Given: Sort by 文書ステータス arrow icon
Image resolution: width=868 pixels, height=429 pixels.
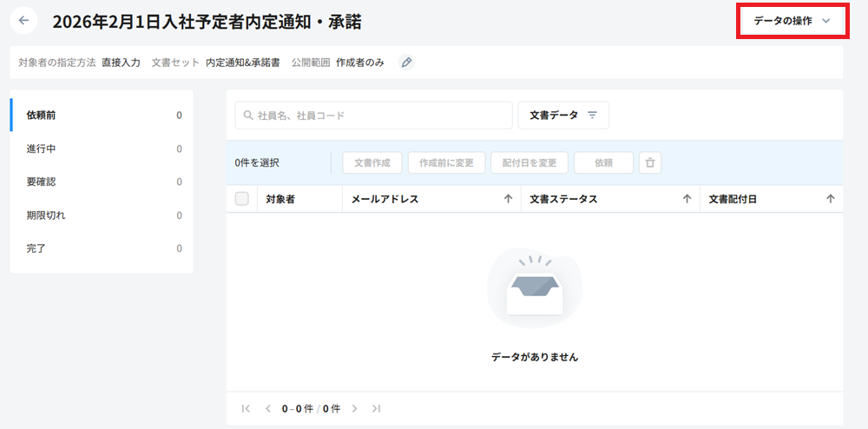Looking at the screenshot, I should point(687,199).
